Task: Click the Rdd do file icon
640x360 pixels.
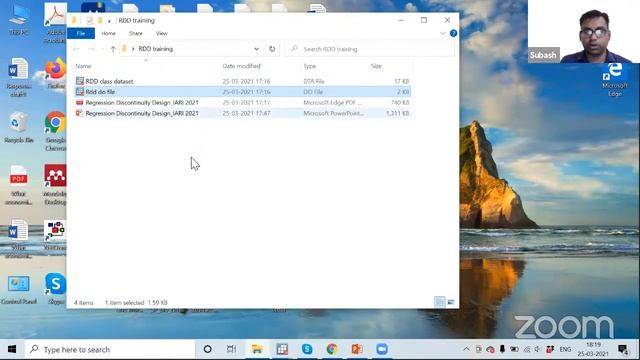Action: click(x=80, y=92)
